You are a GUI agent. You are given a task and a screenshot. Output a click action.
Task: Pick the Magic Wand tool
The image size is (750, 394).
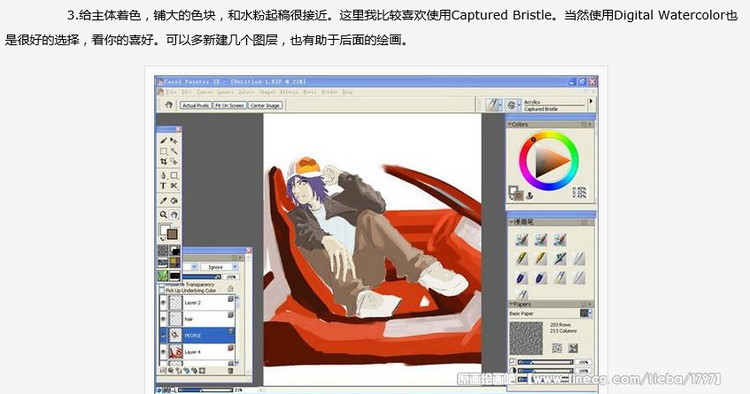[x=174, y=151]
